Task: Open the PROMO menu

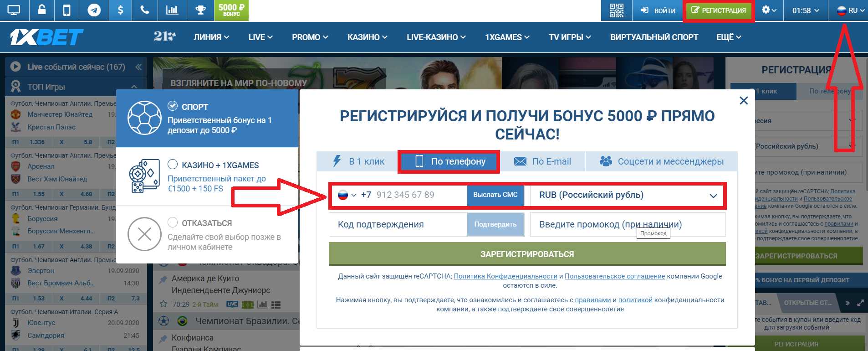Action: click(x=310, y=37)
